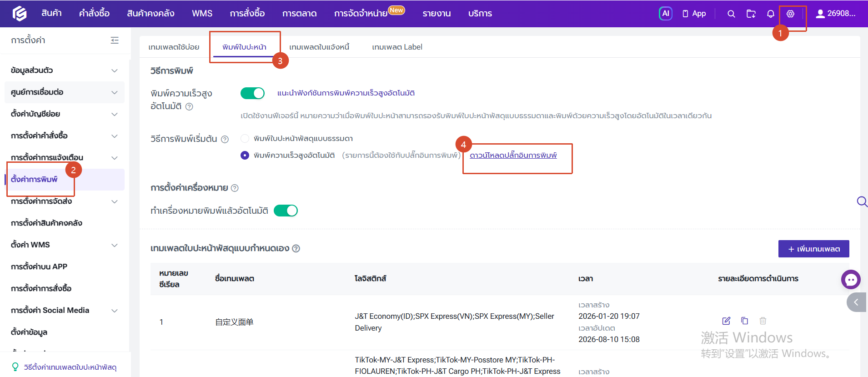The image size is (868, 377).
Task: Click help icon beside เทมเพลตใบปะหน้าพัสดุแบบกำหนดเอง
Action: (x=296, y=248)
